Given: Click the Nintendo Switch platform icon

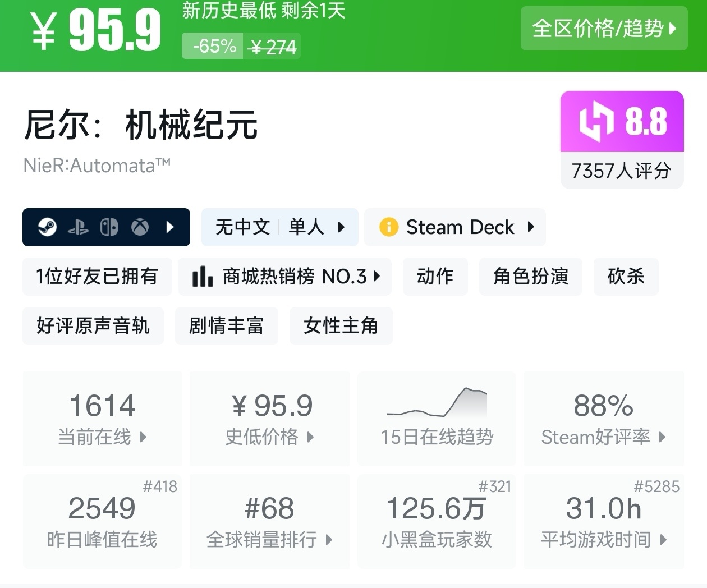Looking at the screenshot, I should click(x=109, y=227).
